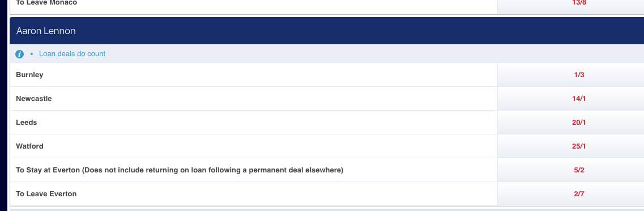Click the Watford selection label
644x211 pixels.
pos(29,146)
